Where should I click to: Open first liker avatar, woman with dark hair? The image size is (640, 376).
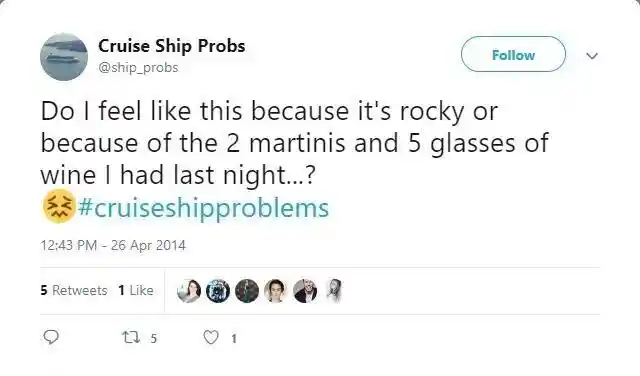click(189, 291)
